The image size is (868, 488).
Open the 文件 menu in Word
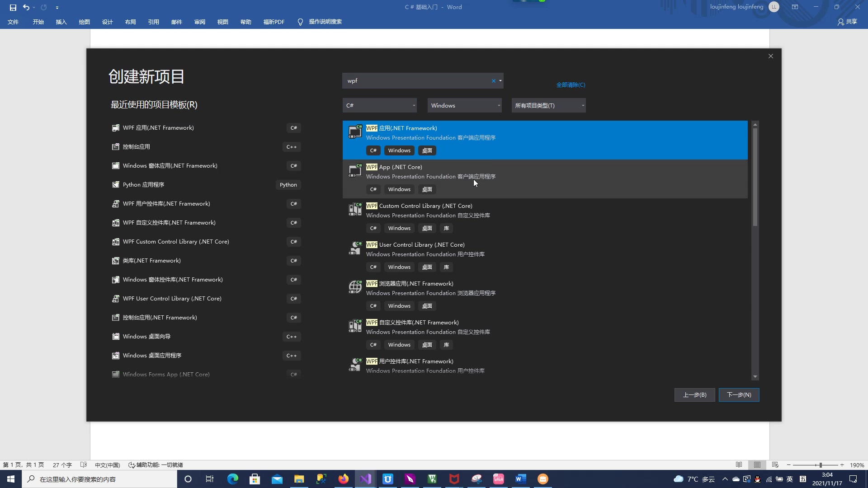[13, 22]
